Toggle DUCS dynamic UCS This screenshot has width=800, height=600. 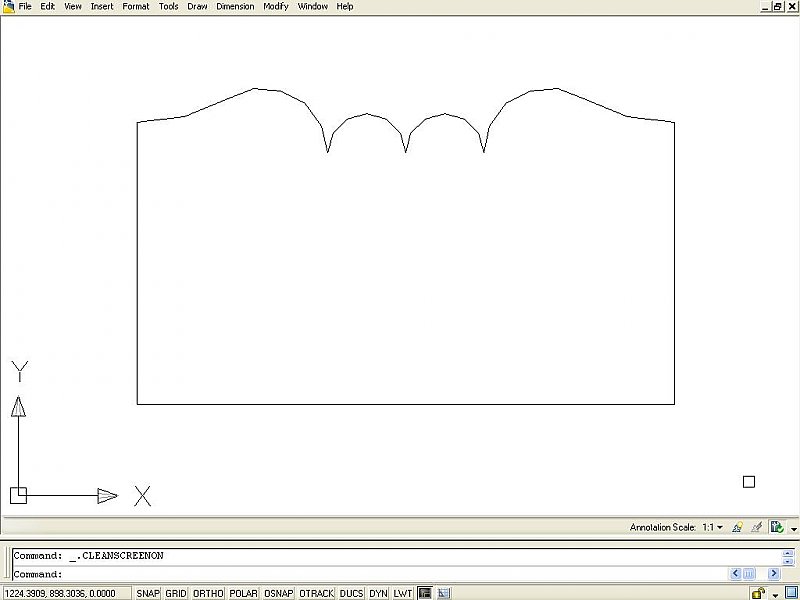pyautogui.click(x=351, y=593)
